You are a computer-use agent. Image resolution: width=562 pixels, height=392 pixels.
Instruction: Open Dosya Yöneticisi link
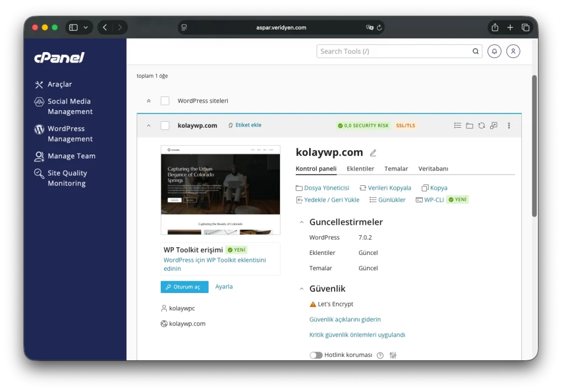click(323, 188)
